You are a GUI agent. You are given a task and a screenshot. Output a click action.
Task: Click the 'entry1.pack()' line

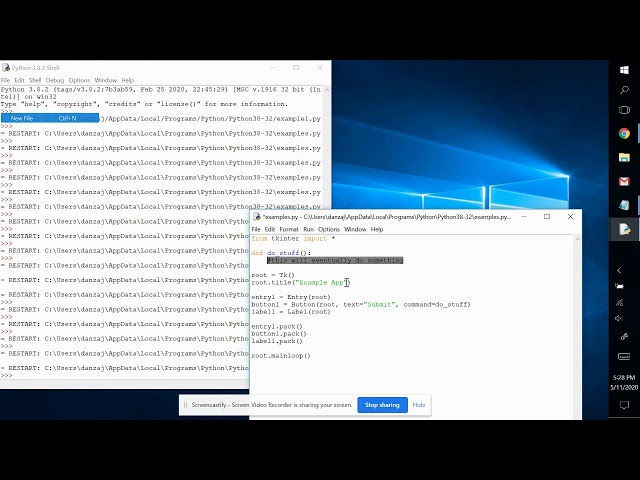pyautogui.click(x=277, y=327)
